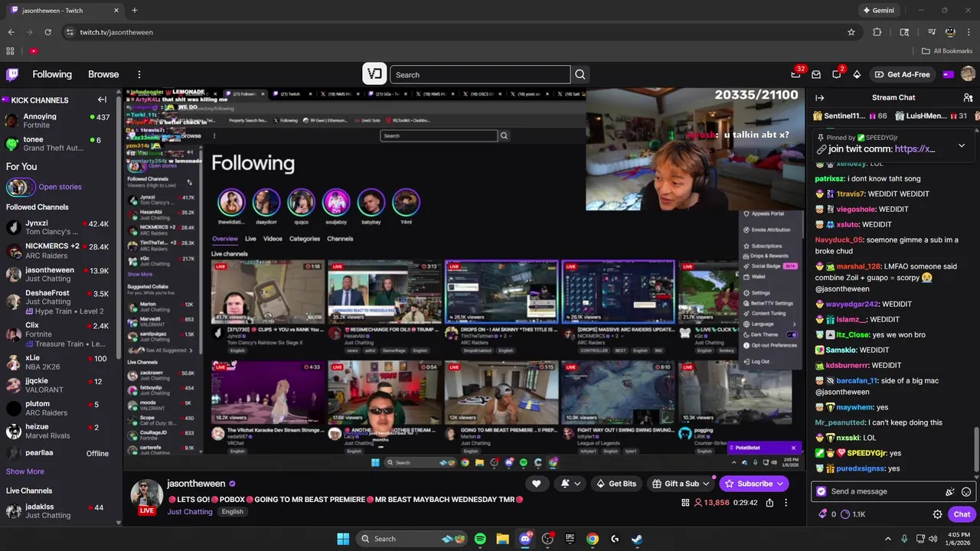
Task: Open chat settings gear icon
Action: 937,514
